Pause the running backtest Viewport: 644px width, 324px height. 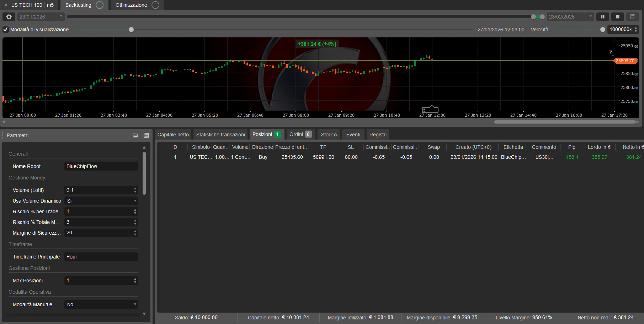coord(603,16)
